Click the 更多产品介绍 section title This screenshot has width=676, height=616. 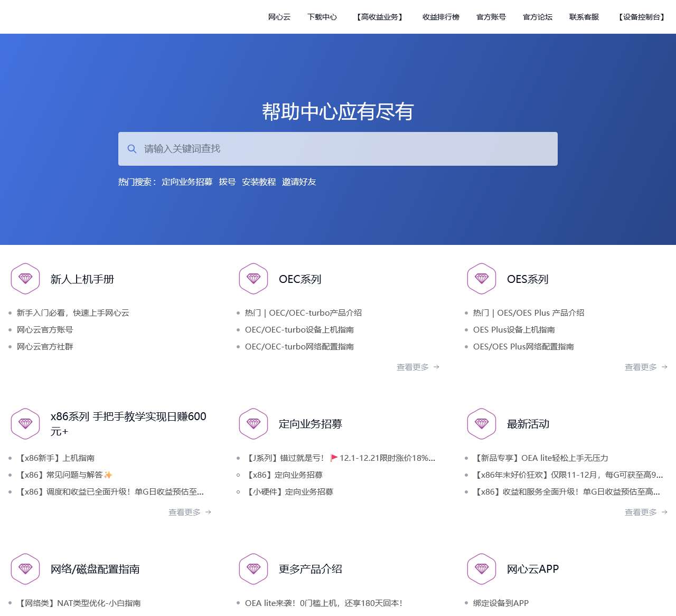tap(311, 569)
